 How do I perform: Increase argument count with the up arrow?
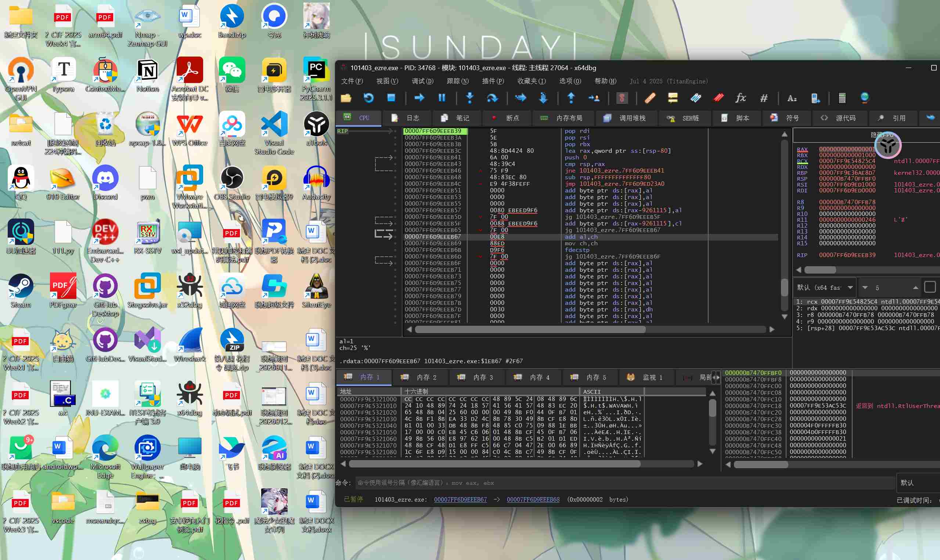(915, 288)
